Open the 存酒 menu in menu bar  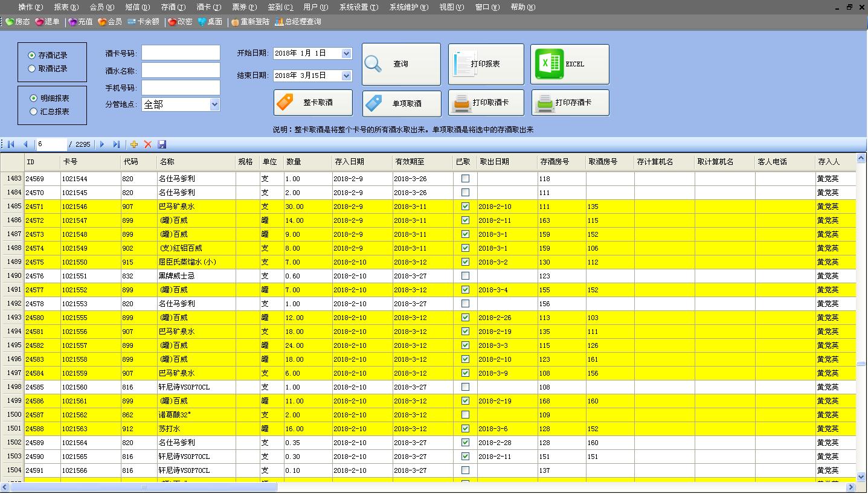[x=173, y=7]
